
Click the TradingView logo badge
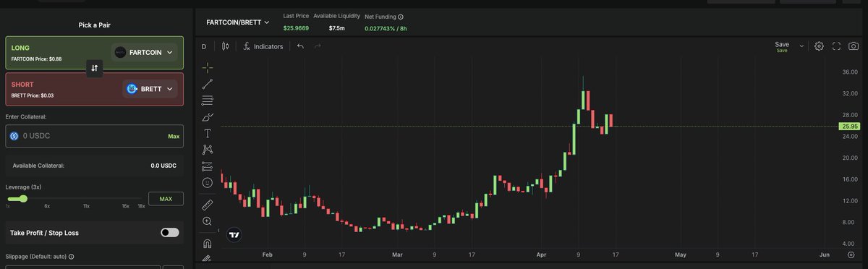[x=234, y=235]
